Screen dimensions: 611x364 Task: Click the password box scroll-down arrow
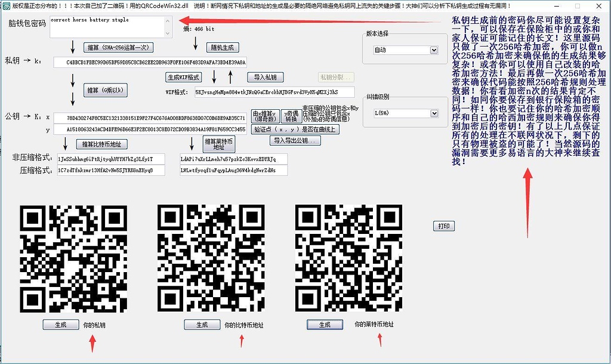pyautogui.click(x=168, y=33)
